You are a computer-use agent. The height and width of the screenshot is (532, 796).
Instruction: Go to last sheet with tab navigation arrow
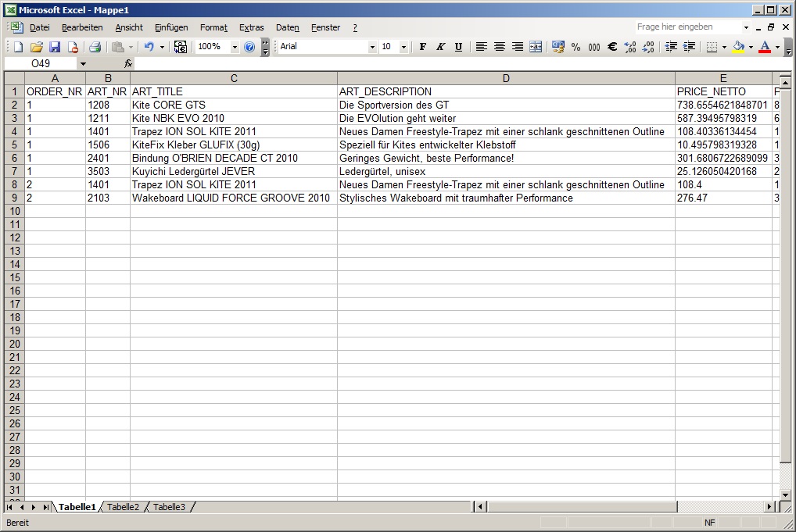click(45, 507)
